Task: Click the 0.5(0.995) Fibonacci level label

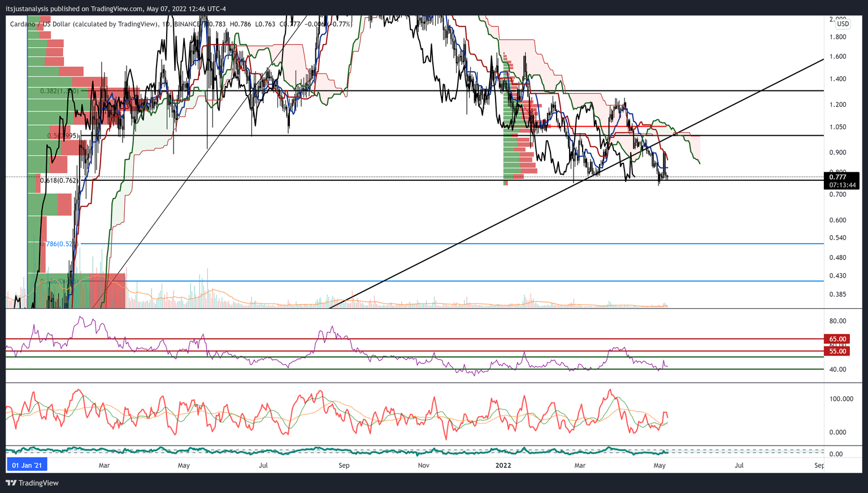Action: 63,136
